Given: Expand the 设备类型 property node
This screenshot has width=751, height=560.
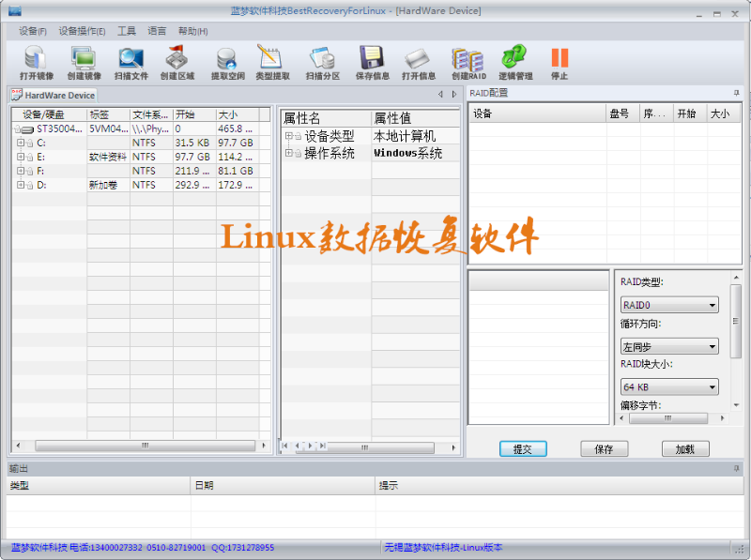Looking at the screenshot, I should point(289,137).
